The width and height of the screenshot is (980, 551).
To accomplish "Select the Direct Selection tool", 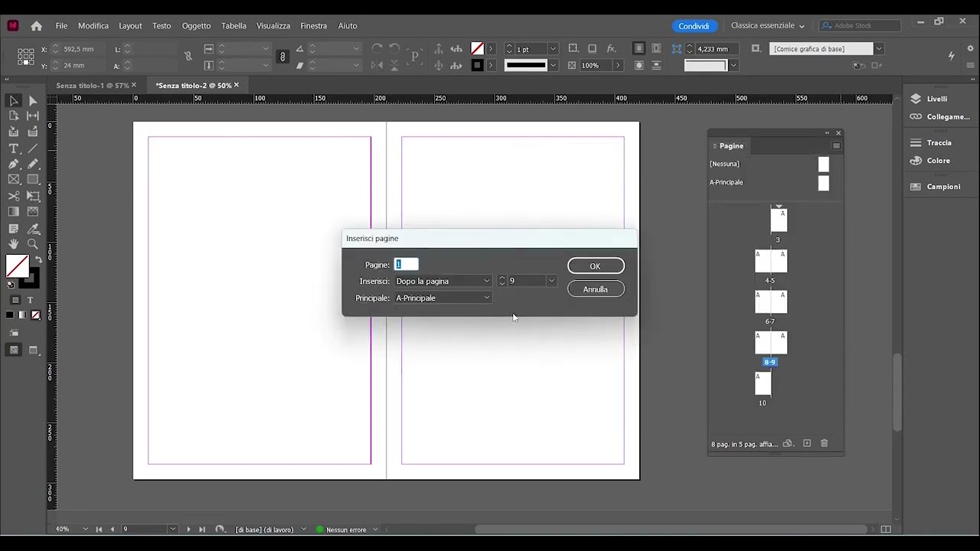I will (33, 100).
